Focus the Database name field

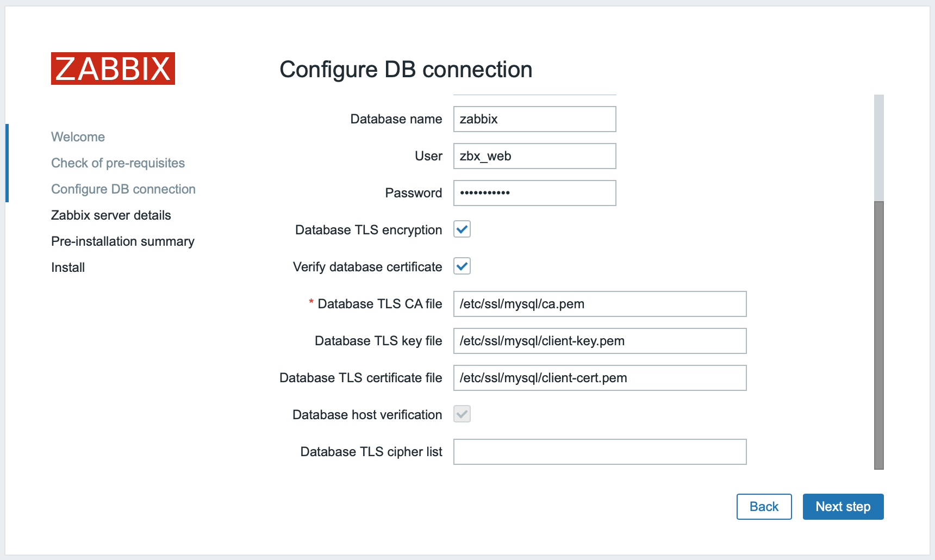click(534, 119)
